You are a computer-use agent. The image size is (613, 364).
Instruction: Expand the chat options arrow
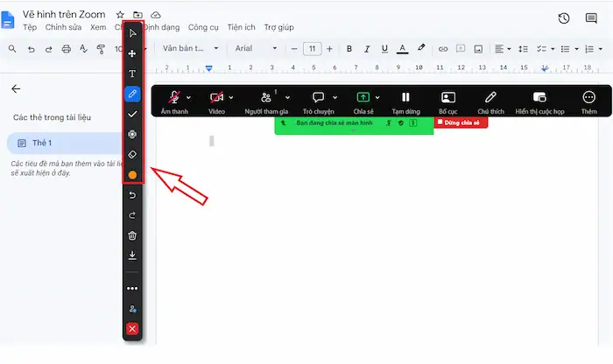coord(335,98)
